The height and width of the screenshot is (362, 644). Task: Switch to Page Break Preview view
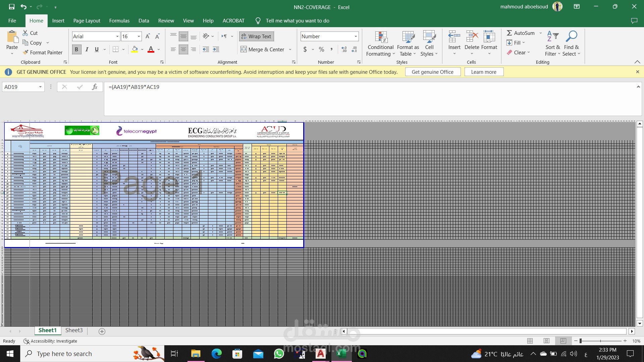(x=563, y=341)
